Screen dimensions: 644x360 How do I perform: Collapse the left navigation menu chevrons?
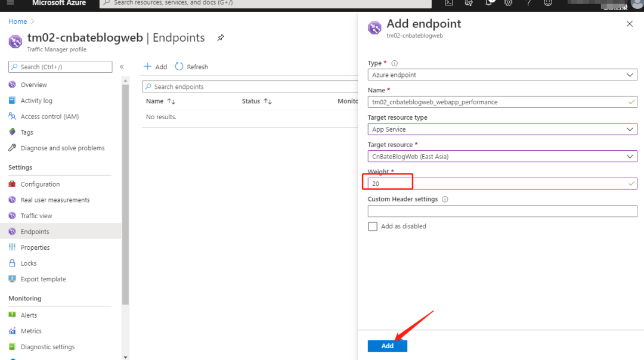[122, 67]
